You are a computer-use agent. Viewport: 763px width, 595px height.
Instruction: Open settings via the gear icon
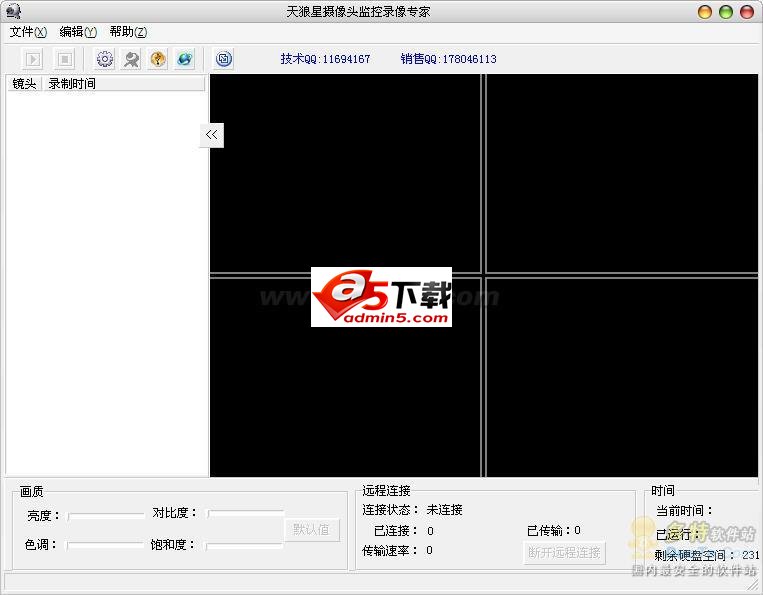pyautogui.click(x=105, y=59)
